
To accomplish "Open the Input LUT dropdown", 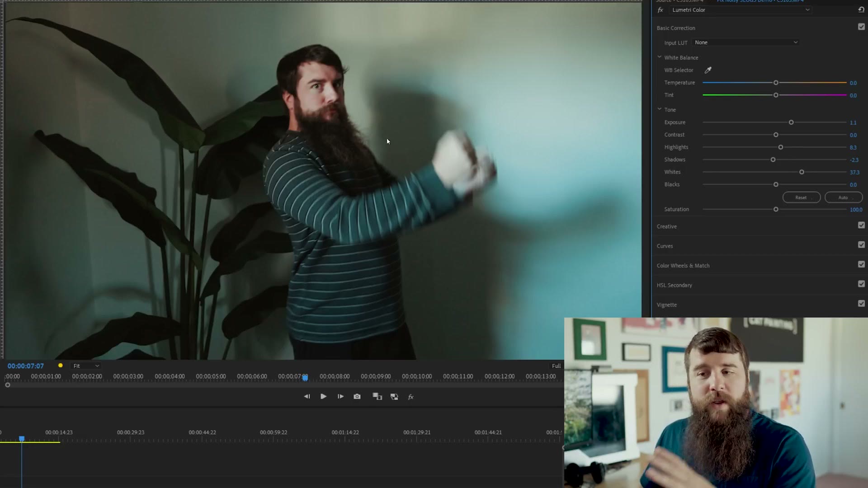I will click(x=746, y=42).
